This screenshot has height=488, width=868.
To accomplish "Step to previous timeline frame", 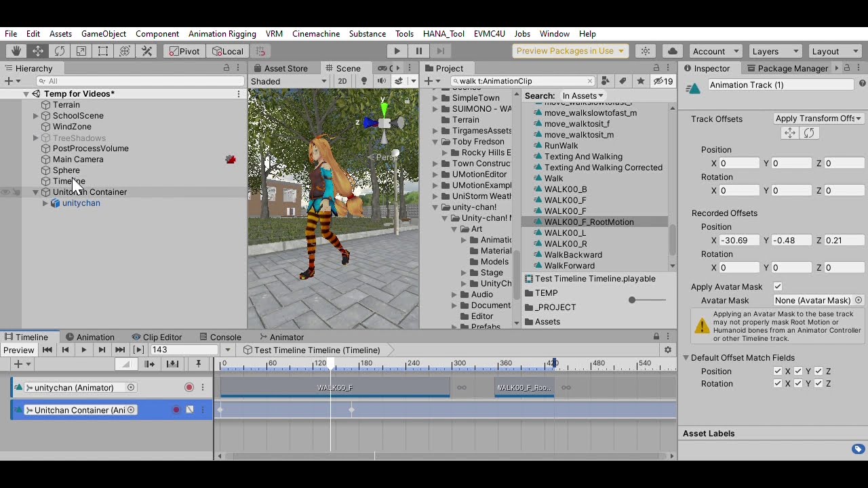I will 65,350.
